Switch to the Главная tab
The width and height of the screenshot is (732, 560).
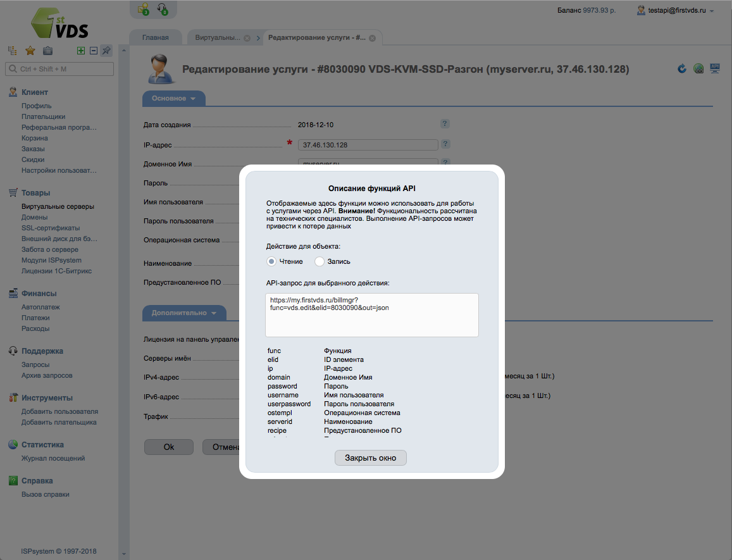pos(155,37)
